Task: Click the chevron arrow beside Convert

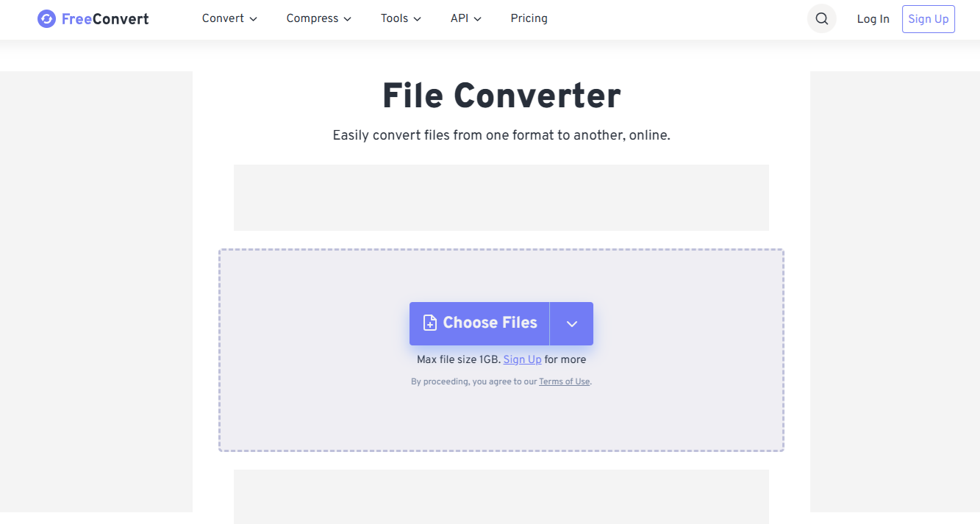Action: pos(254,19)
